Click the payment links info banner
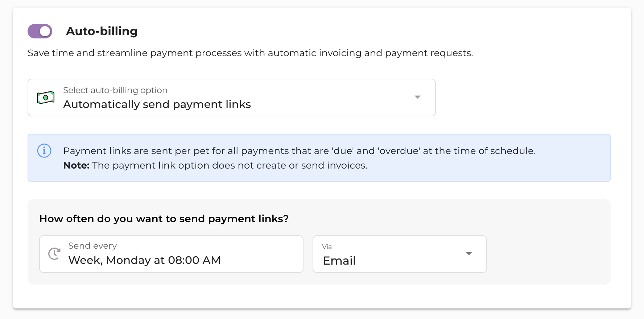This screenshot has width=644, height=319. pos(319,158)
